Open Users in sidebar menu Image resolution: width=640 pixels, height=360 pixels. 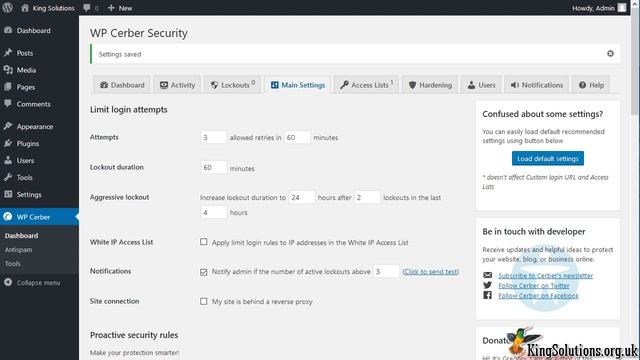click(x=25, y=160)
